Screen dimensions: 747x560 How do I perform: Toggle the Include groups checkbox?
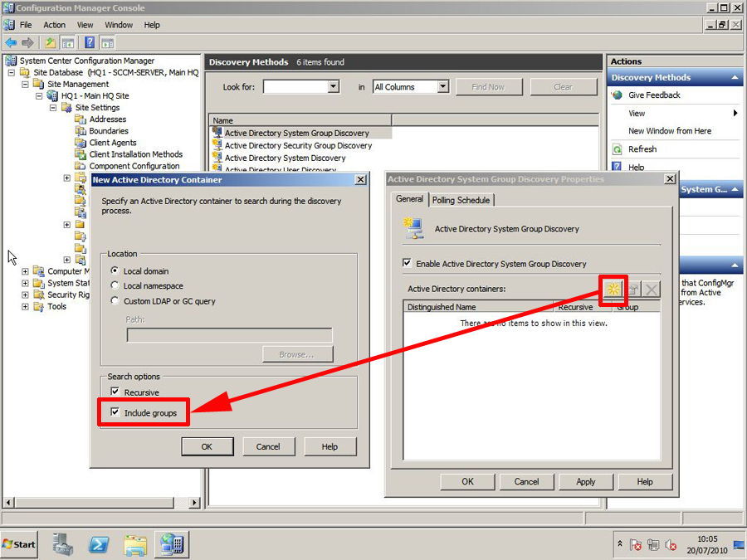tap(115, 411)
